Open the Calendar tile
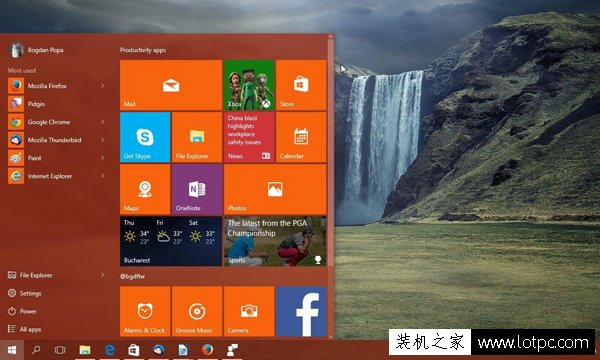Image resolution: width=600 pixels, height=360 pixels. 301,137
